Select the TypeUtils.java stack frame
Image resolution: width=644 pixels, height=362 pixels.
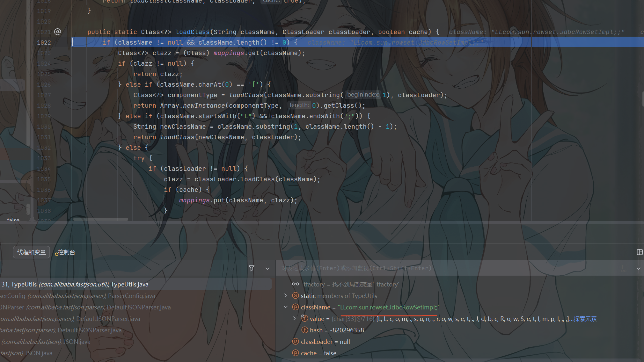135,284
